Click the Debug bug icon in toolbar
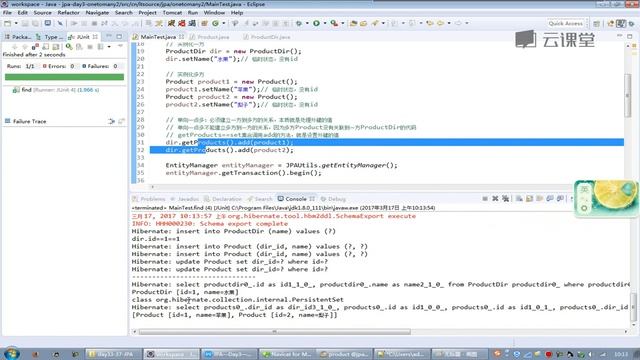640x360 pixels. [x=299, y=23]
